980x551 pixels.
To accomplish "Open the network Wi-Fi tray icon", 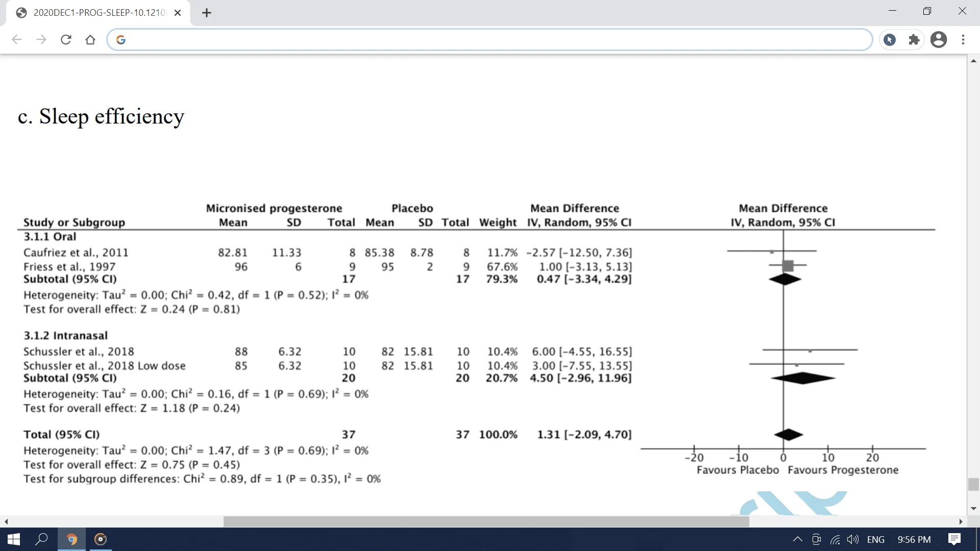I will pos(835,539).
